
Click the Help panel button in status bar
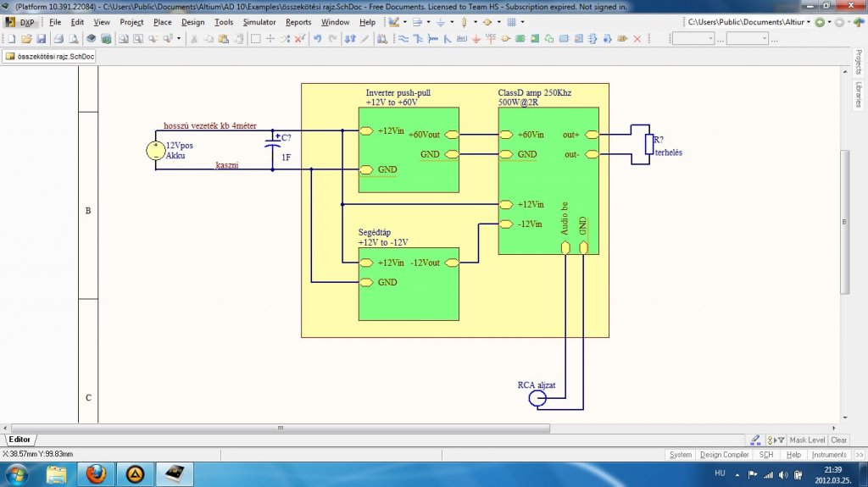[793, 454]
